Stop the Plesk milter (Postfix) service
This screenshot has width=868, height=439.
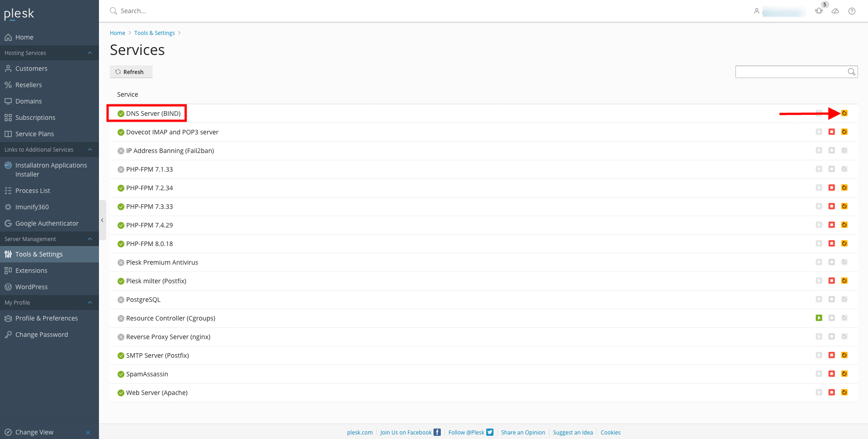pyautogui.click(x=832, y=281)
